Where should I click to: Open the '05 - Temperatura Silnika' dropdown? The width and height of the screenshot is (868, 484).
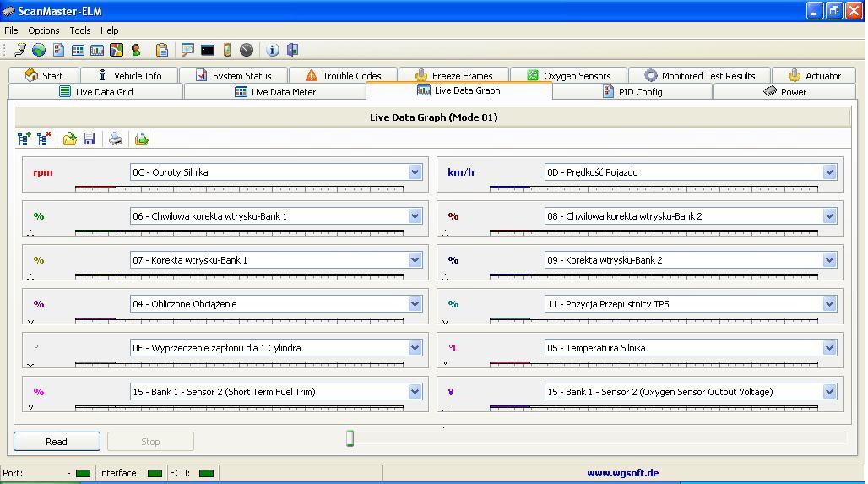pyautogui.click(x=829, y=348)
